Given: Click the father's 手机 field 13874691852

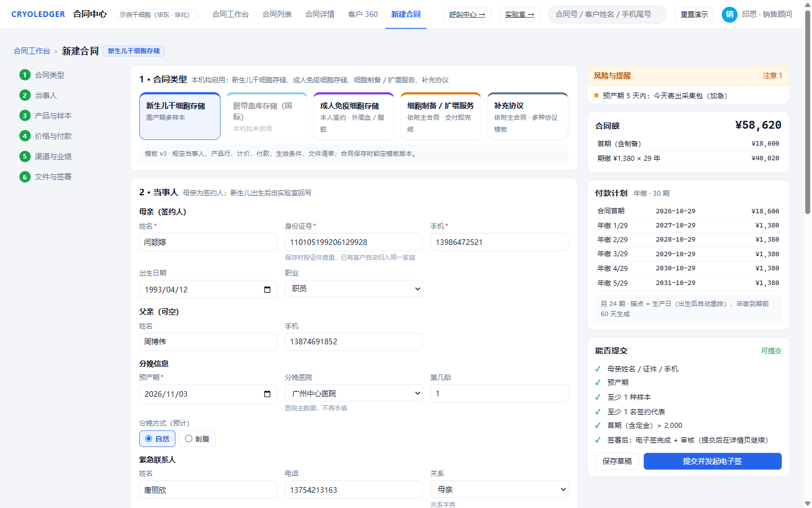Looking at the screenshot, I should pyautogui.click(x=354, y=341).
